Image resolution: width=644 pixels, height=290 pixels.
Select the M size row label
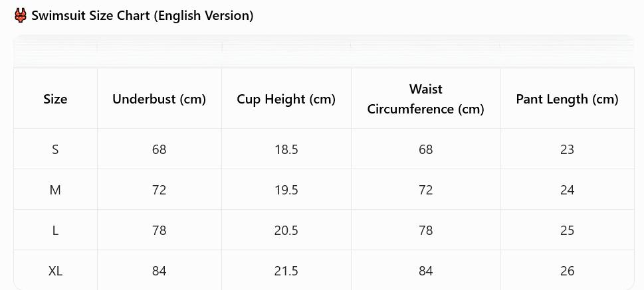tap(55, 190)
